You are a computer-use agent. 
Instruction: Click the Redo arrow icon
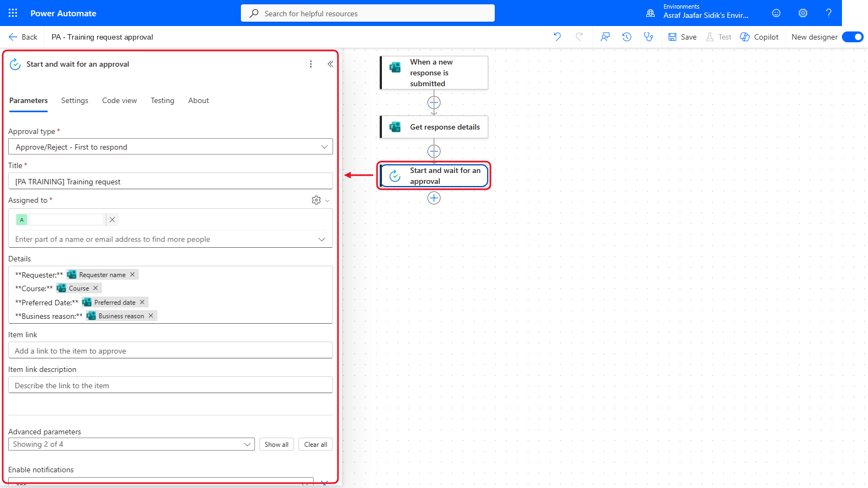coord(579,37)
